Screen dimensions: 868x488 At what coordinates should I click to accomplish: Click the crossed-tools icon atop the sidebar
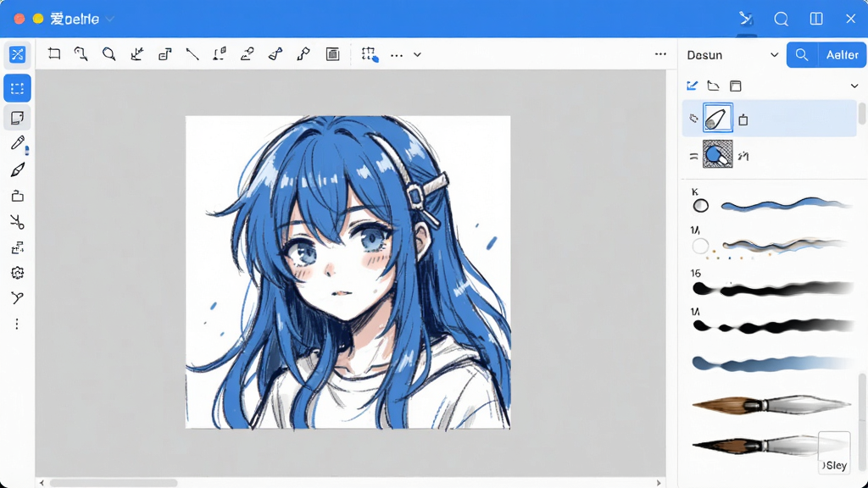click(x=17, y=54)
